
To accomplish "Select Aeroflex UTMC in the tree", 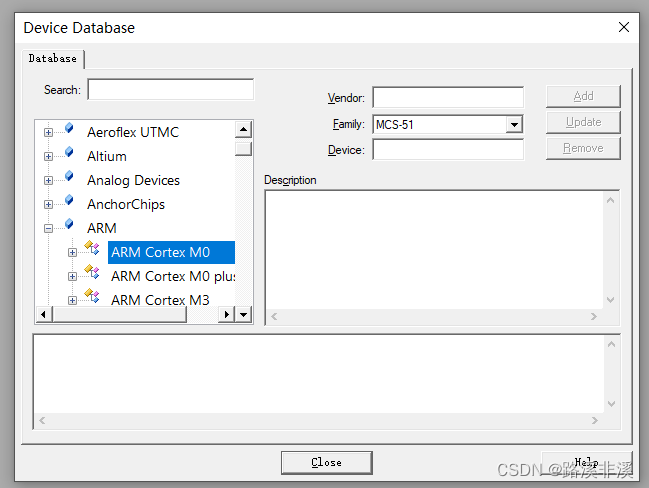I will (x=133, y=132).
